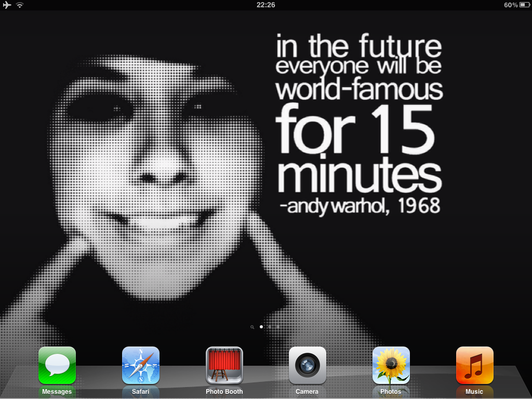Open the Photo Booth app
The height and width of the screenshot is (399, 532).
(x=224, y=365)
